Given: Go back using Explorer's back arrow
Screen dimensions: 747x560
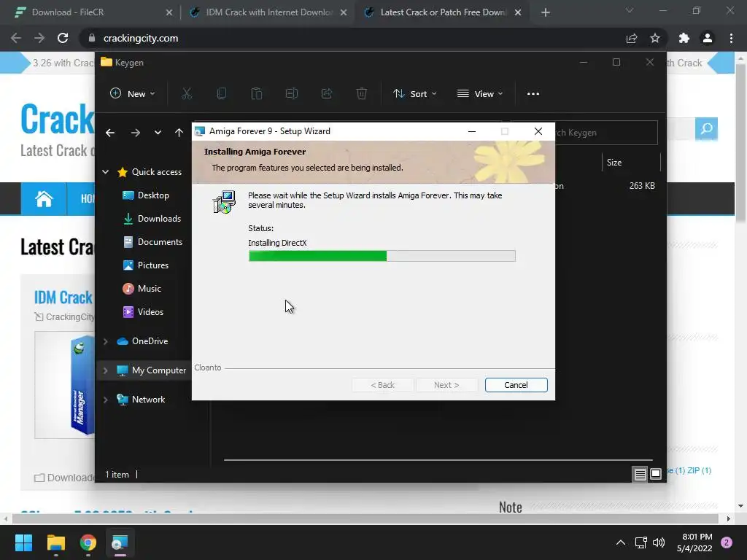Looking at the screenshot, I should pos(110,133).
